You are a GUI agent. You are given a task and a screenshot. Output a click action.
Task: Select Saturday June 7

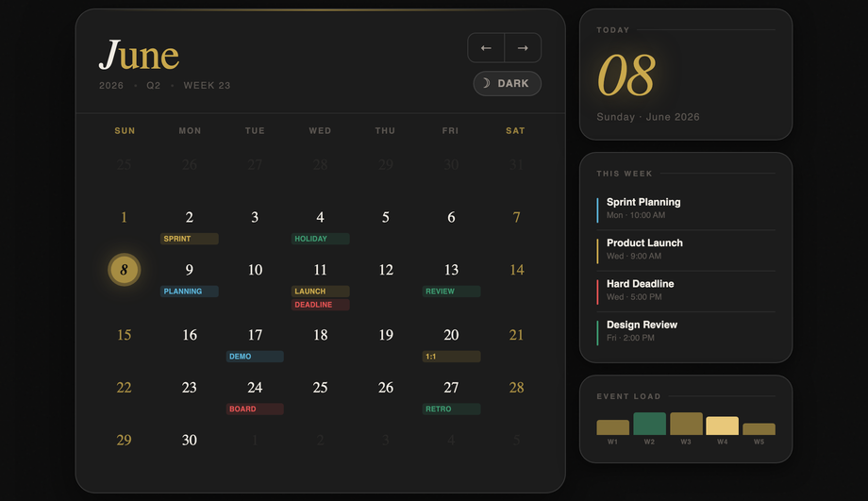(x=516, y=218)
